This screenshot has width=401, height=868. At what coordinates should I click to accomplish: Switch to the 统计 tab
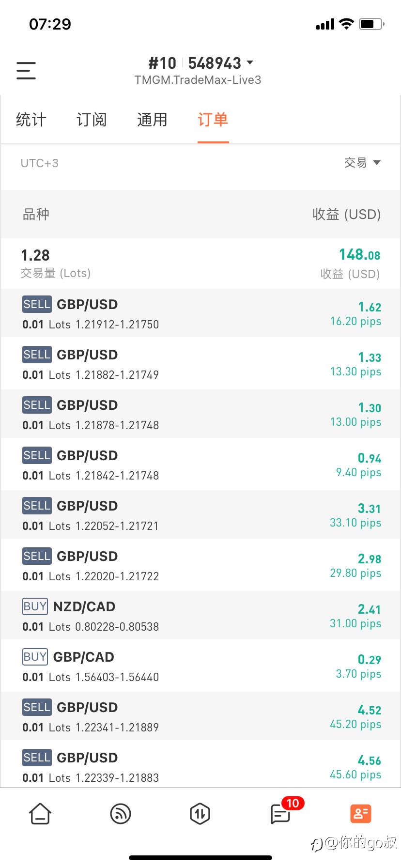[x=31, y=120]
